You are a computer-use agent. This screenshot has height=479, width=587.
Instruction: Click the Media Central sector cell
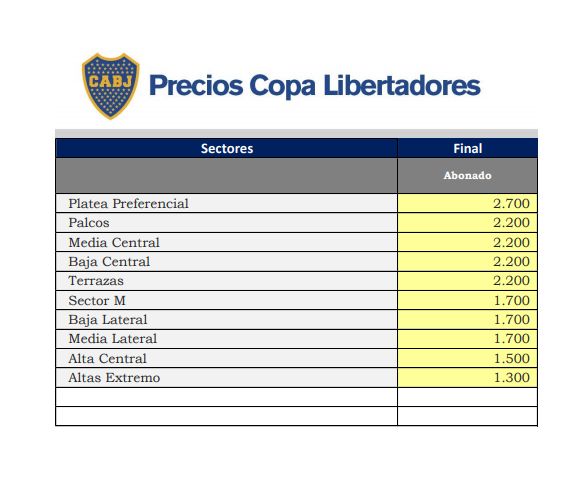click(226, 242)
